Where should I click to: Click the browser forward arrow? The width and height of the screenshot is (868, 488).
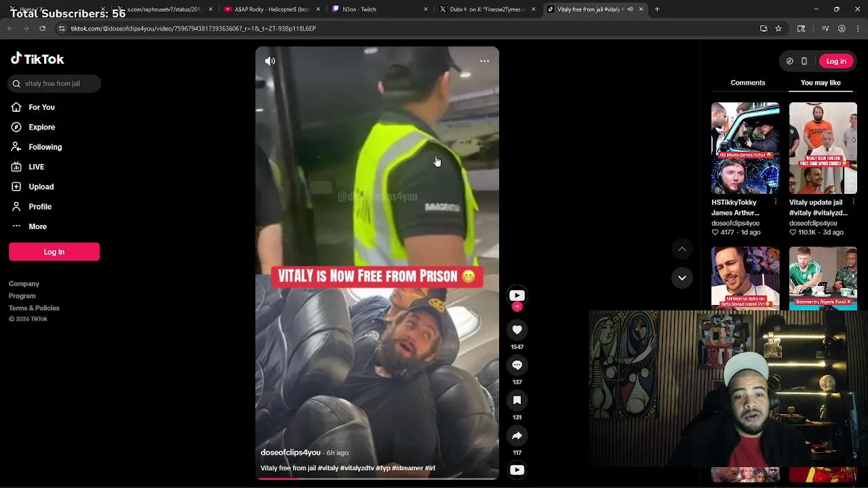tap(26, 28)
